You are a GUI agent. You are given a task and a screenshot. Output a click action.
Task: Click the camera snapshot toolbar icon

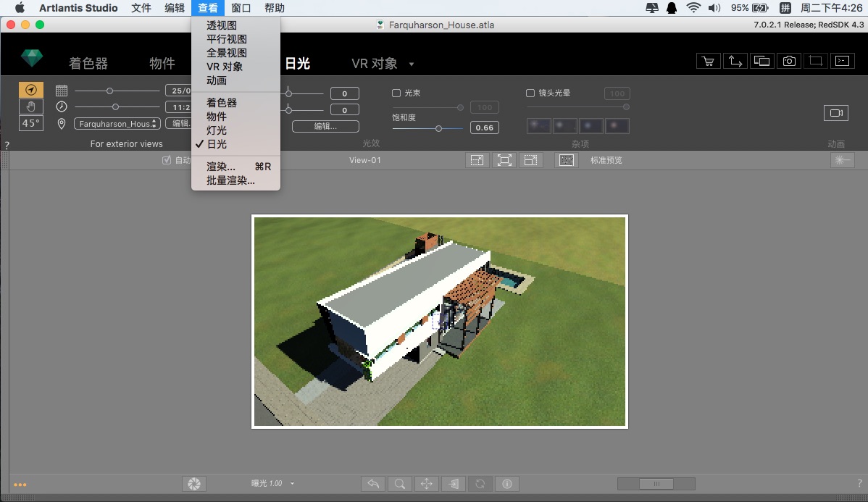(x=789, y=61)
